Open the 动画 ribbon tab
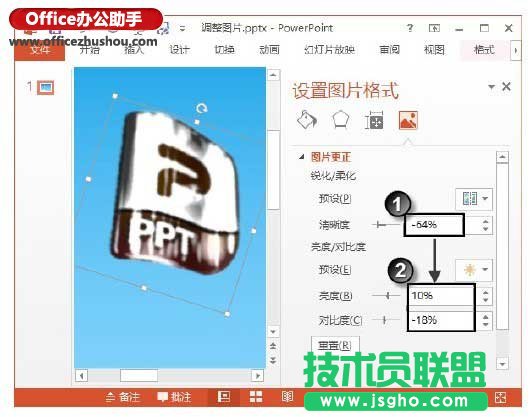The width and height of the screenshot is (531, 417). [x=269, y=50]
